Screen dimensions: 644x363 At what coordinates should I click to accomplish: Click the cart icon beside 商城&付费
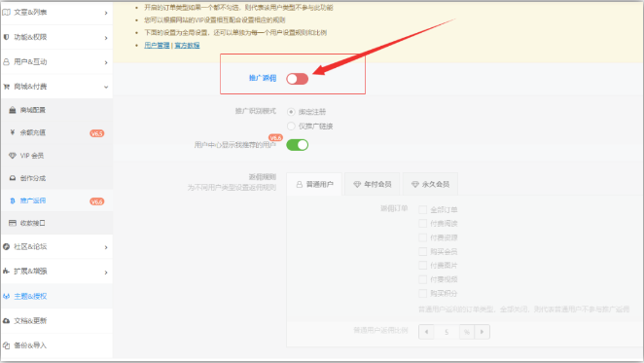(6, 87)
